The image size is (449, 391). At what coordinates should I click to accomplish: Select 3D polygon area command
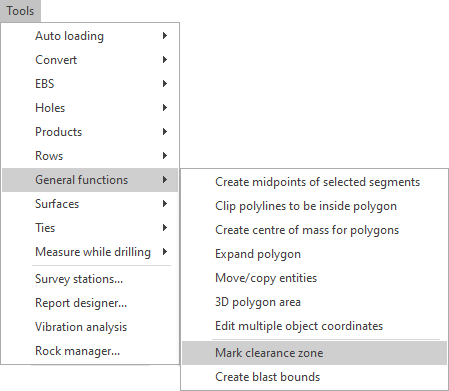314,302
